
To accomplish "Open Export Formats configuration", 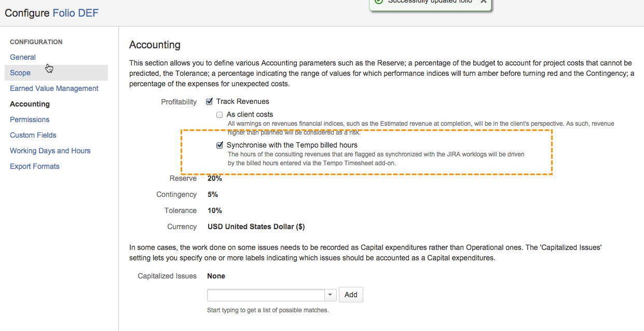I will [35, 166].
